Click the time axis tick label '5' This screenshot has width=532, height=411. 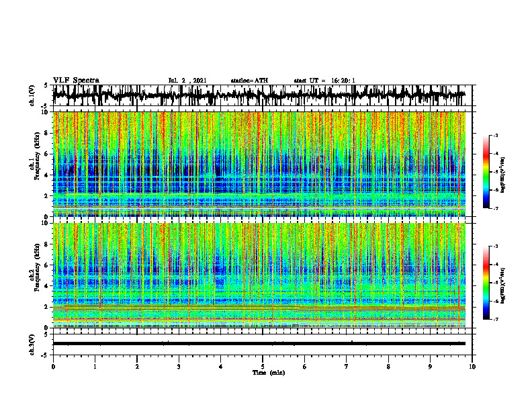click(263, 367)
